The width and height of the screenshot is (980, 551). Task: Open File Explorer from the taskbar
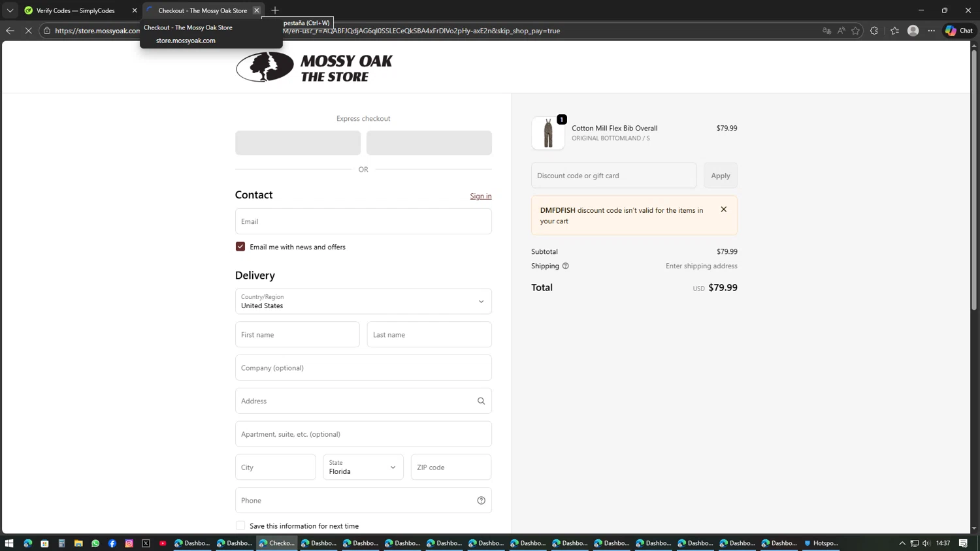(x=78, y=543)
